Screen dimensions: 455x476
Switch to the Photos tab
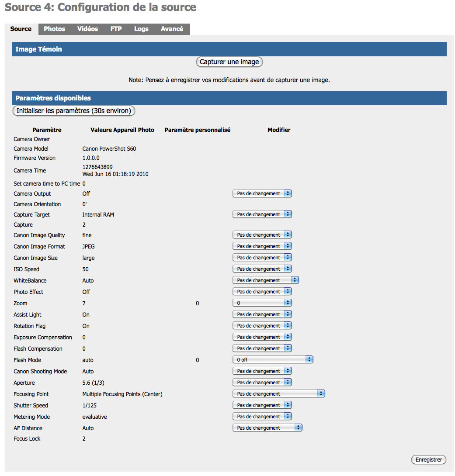point(54,29)
